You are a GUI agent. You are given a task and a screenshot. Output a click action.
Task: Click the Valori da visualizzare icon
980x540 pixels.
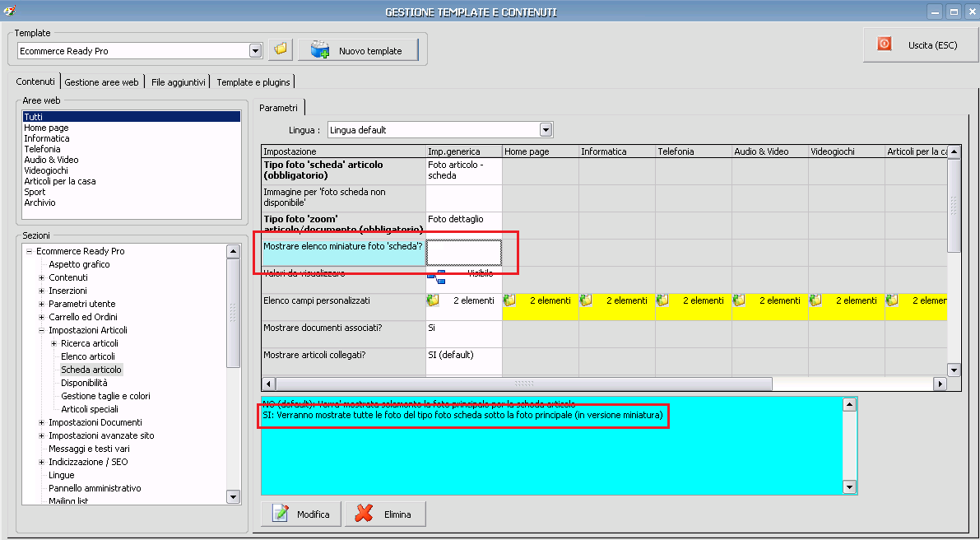436,277
